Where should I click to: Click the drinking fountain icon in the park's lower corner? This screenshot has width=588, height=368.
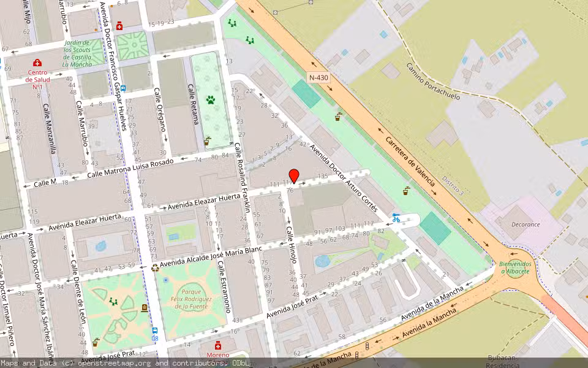pos(96,342)
